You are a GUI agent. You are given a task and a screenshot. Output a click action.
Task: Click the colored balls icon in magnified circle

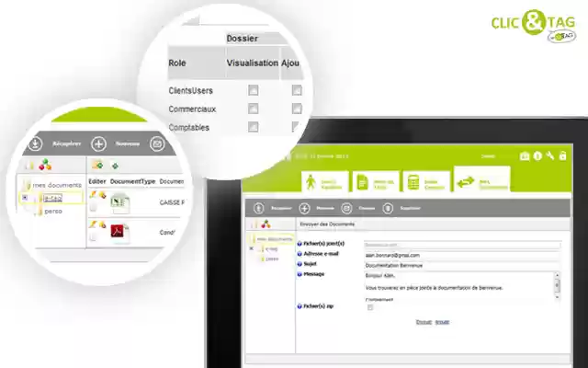45,165
